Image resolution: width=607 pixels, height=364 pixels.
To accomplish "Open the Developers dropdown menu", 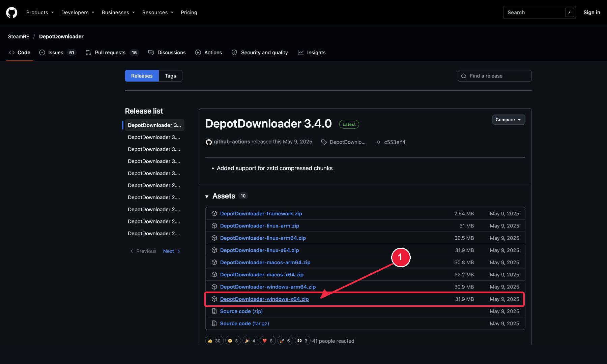I will [78, 12].
